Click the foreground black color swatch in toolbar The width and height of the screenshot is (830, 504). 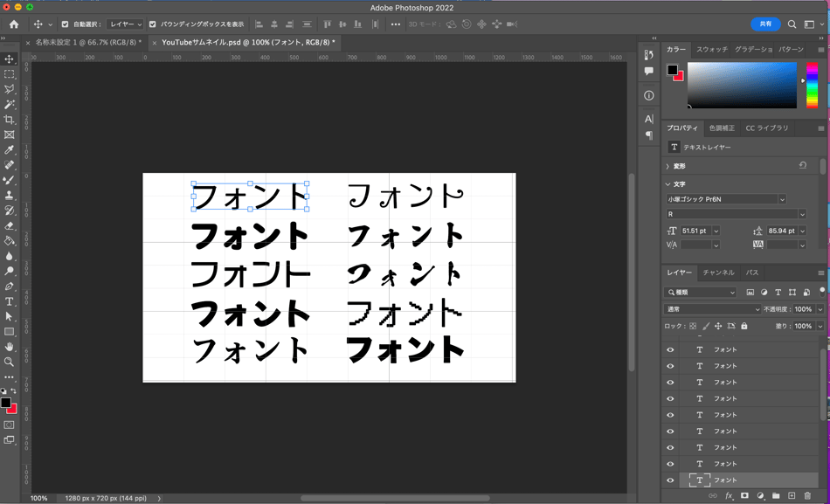pyautogui.click(x=6, y=404)
